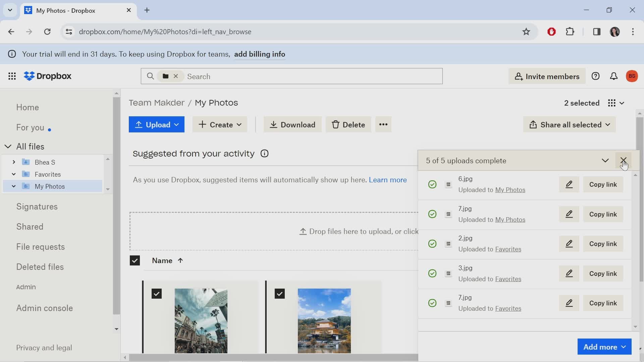Viewport: 644px width, 362px height.
Task: Open the BS account avatar menu
Action: pyautogui.click(x=632, y=76)
